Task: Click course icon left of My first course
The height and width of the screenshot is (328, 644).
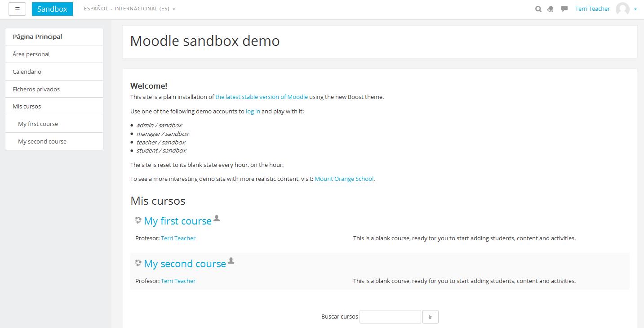Action: click(x=138, y=220)
